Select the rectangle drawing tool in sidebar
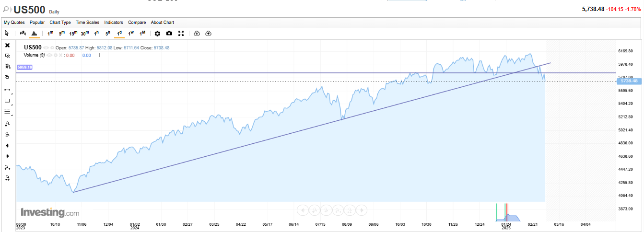Image resolution: width=644 pixels, height=232 pixels. [7, 101]
